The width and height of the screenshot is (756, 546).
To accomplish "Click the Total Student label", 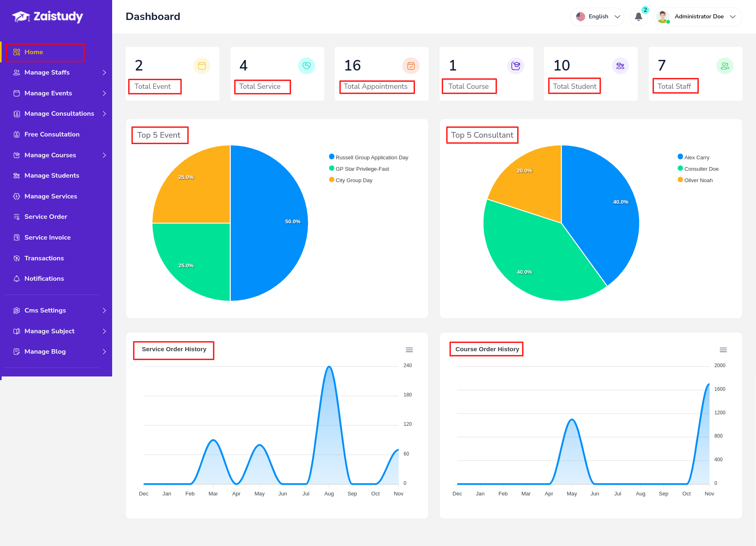I will (x=575, y=86).
